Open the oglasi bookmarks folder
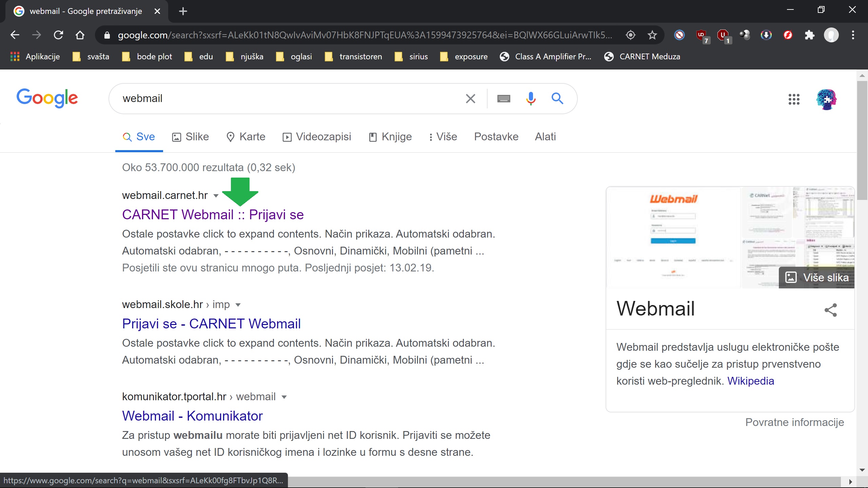The height and width of the screenshot is (488, 868). [x=294, y=57]
